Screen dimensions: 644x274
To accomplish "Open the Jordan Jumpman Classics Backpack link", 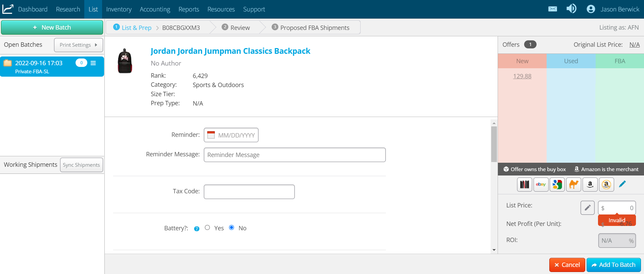I will tap(230, 51).
